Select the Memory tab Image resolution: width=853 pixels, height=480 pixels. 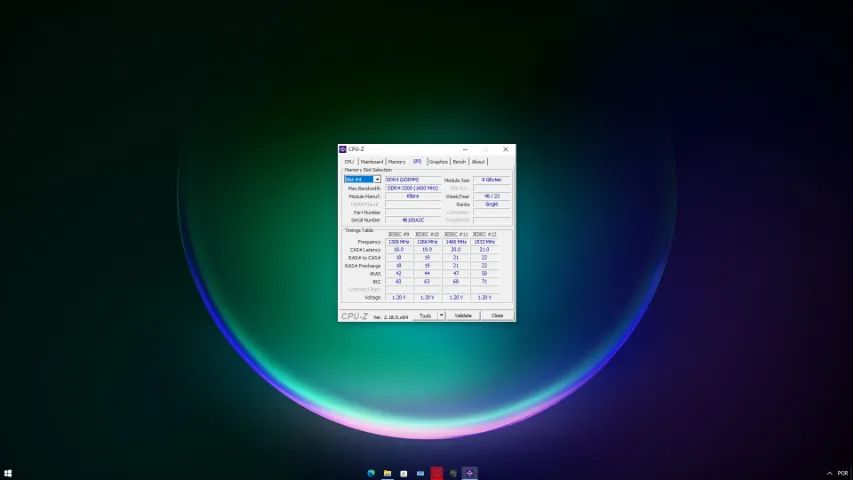pos(397,162)
